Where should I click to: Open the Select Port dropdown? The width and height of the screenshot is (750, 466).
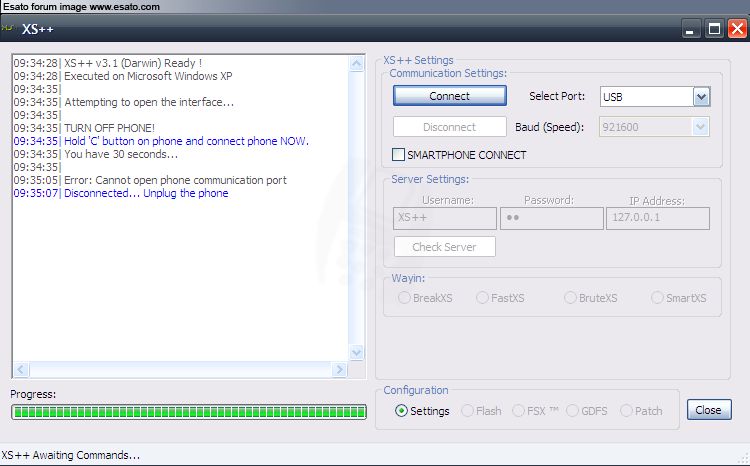click(701, 97)
